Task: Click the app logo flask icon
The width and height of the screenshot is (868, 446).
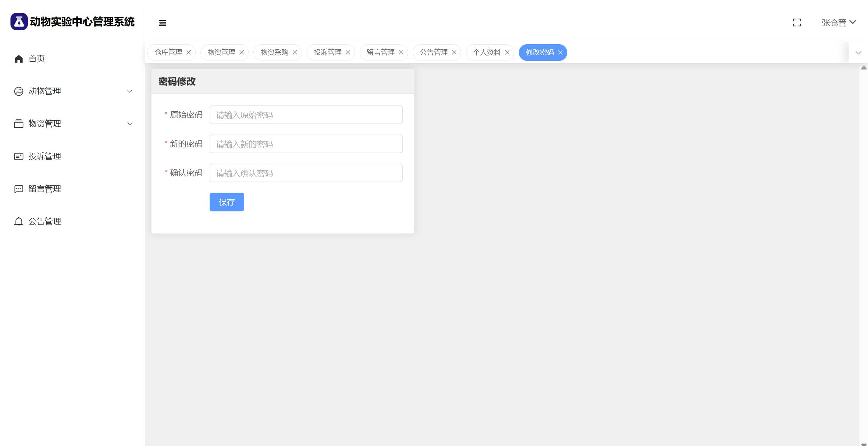Action: click(x=19, y=22)
